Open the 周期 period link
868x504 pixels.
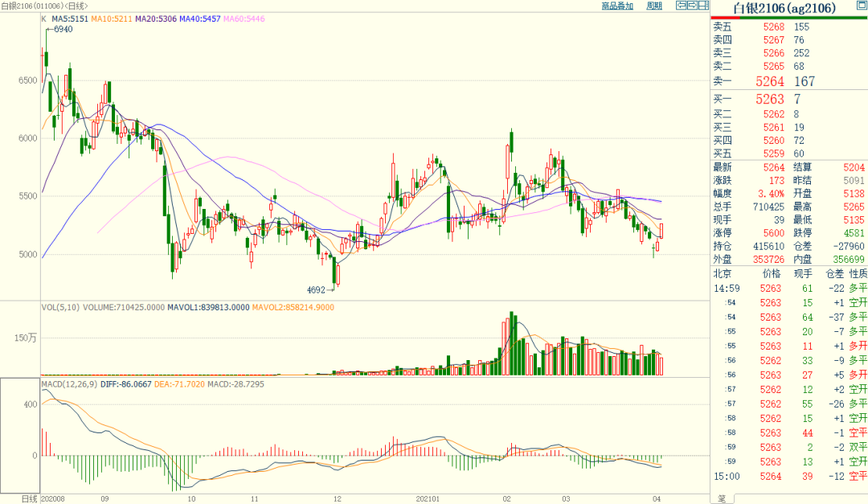[x=654, y=6]
